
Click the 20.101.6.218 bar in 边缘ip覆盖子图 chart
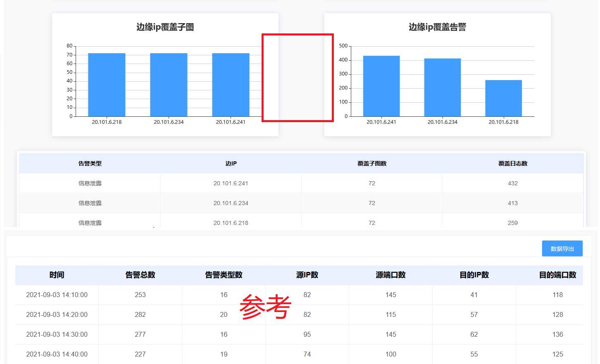107,85
